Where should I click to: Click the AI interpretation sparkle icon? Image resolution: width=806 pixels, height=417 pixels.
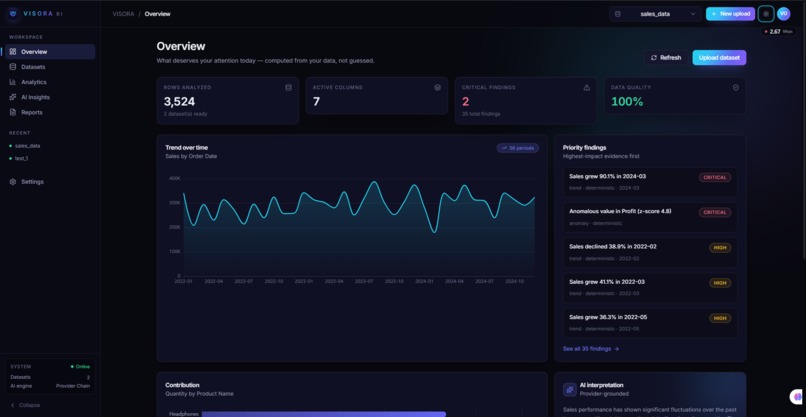570,390
